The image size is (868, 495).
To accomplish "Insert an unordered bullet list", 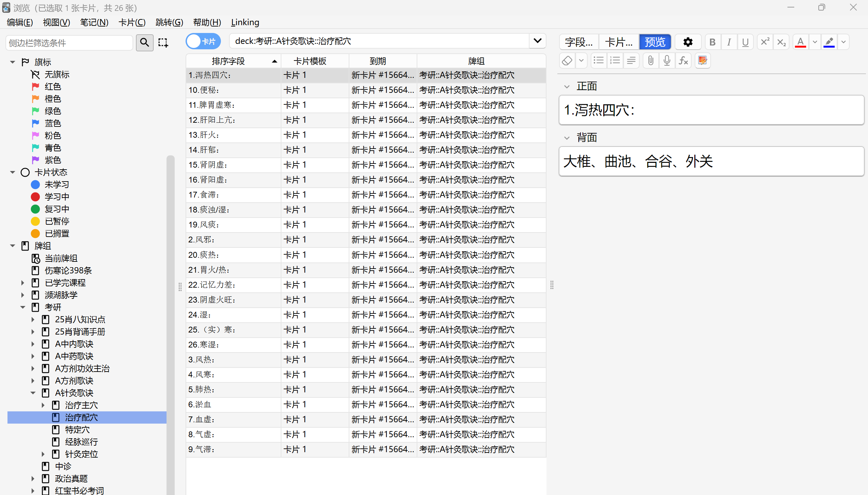I will [598, 61].
